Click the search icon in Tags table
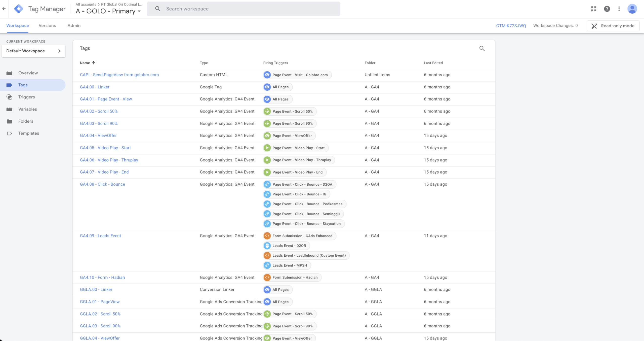 [482, 48]
